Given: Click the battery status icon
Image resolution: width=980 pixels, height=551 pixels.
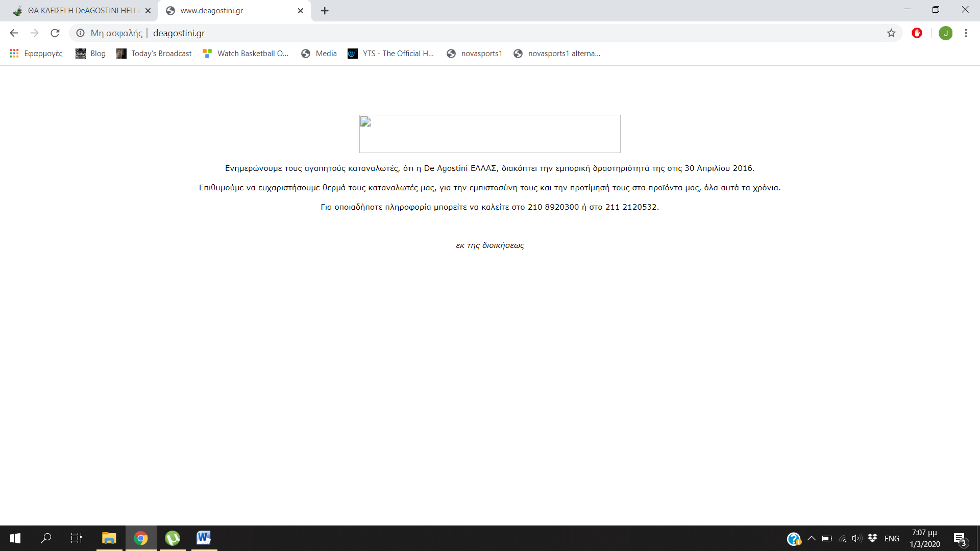Looking at the screenshot, I should point(827,538).
